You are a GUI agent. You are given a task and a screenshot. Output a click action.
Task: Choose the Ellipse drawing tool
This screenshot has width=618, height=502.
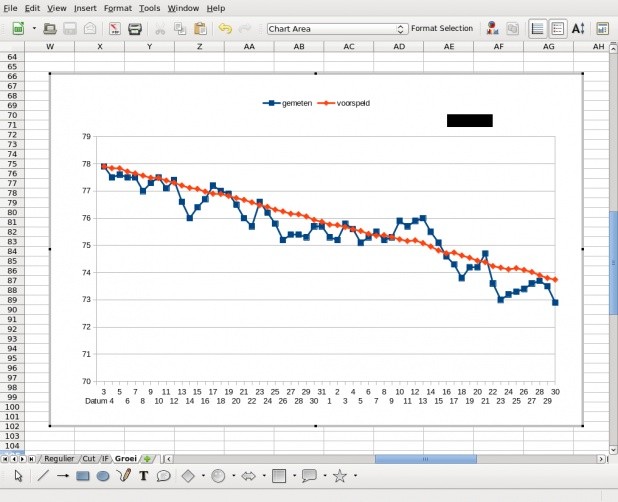103,476
